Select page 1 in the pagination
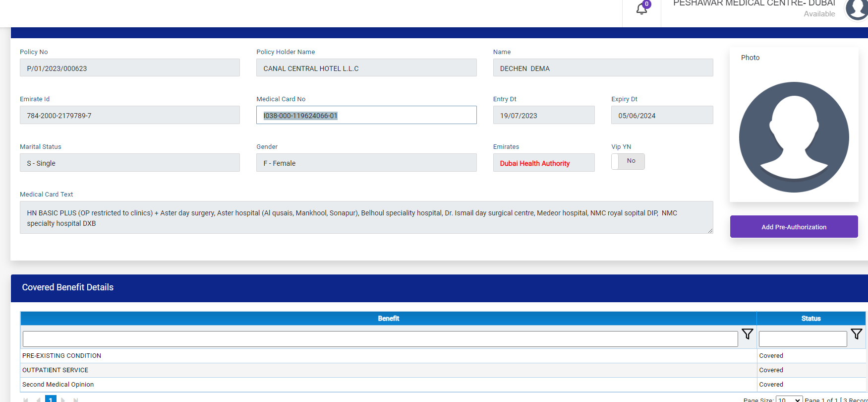868x402 pixels. tap(51, 399)
